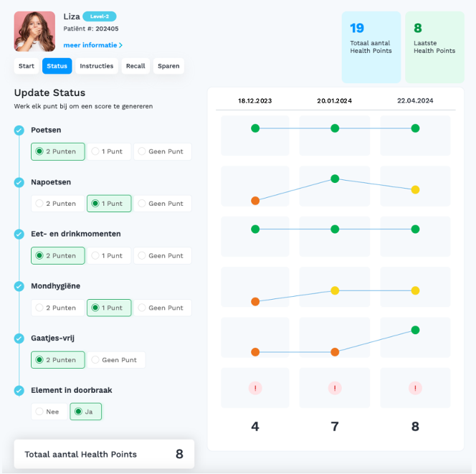Click the Poetsen green dot for 22.04.2024
Image resolution: width=476 pixels, height=474 pixels.
(x=415, y=128)
